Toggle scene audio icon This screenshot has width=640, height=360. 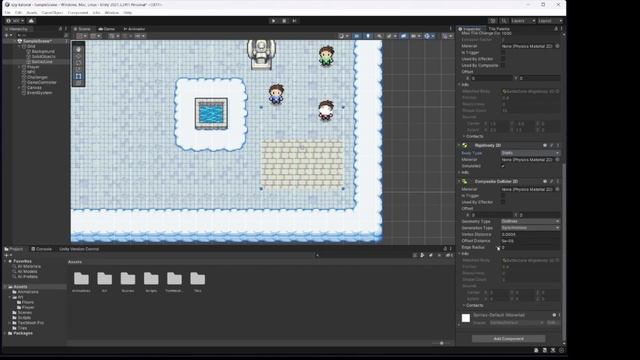click(x=379, y=36)
